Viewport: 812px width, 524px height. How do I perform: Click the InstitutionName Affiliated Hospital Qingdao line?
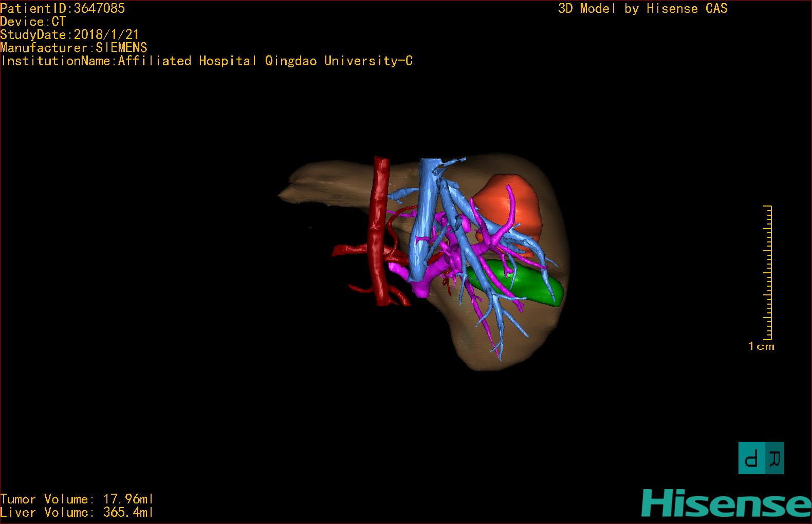(207, 61)
